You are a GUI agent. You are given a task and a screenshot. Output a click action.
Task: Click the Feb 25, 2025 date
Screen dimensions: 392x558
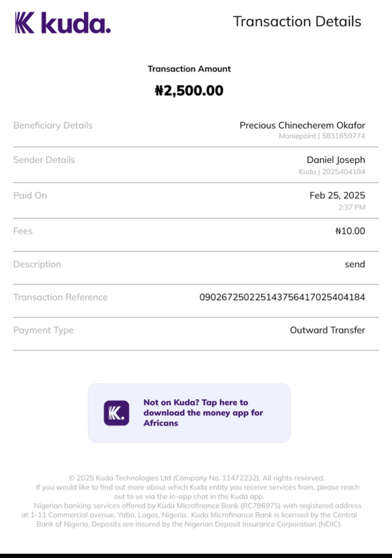[337, 195]
